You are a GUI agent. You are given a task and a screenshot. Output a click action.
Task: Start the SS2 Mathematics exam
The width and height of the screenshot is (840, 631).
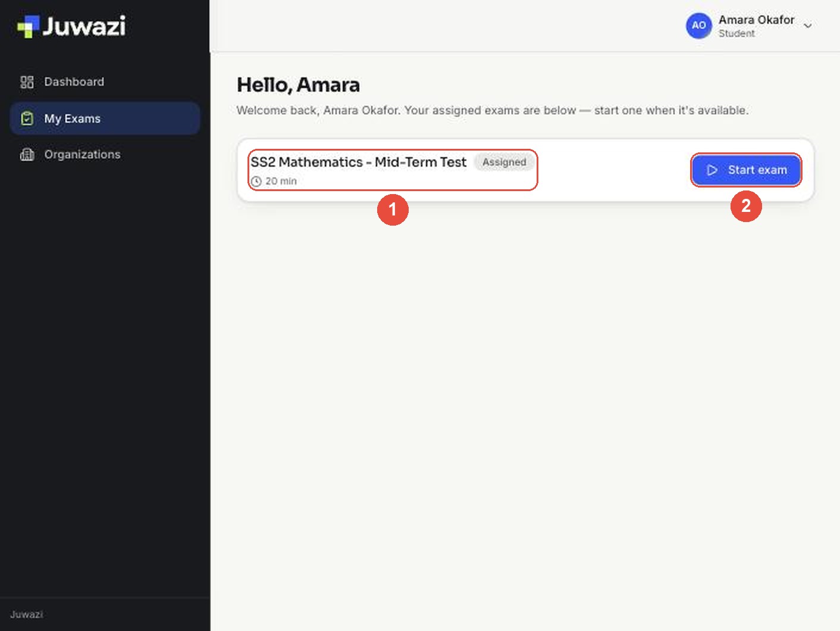coord(746,170)
